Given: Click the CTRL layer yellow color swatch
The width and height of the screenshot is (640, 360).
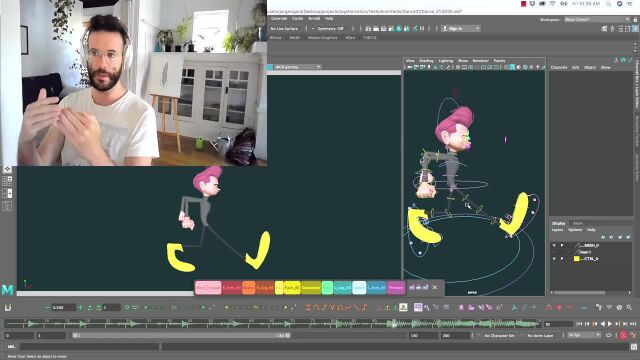Looking at the screenshot, I should (x=577, y=259).
